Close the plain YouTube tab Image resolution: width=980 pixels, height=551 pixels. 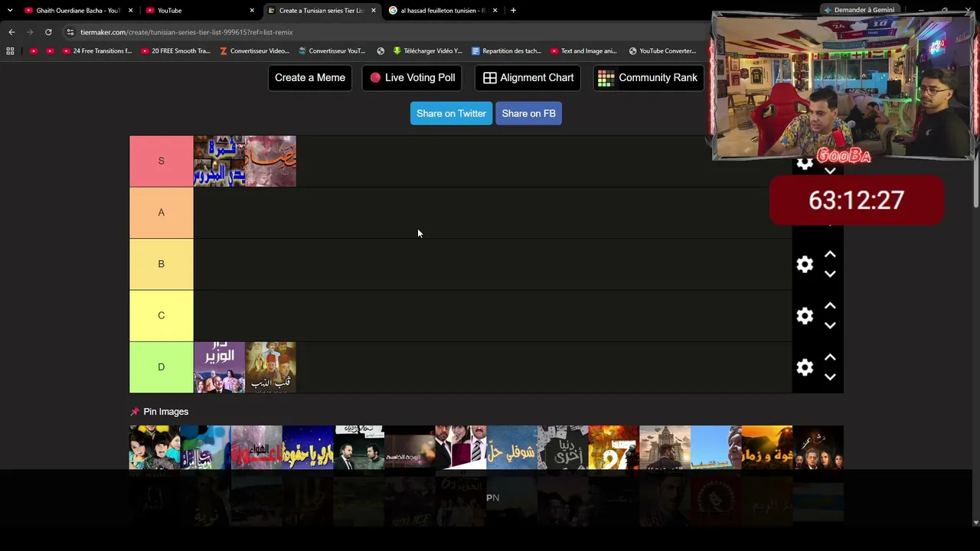point(252,11)
